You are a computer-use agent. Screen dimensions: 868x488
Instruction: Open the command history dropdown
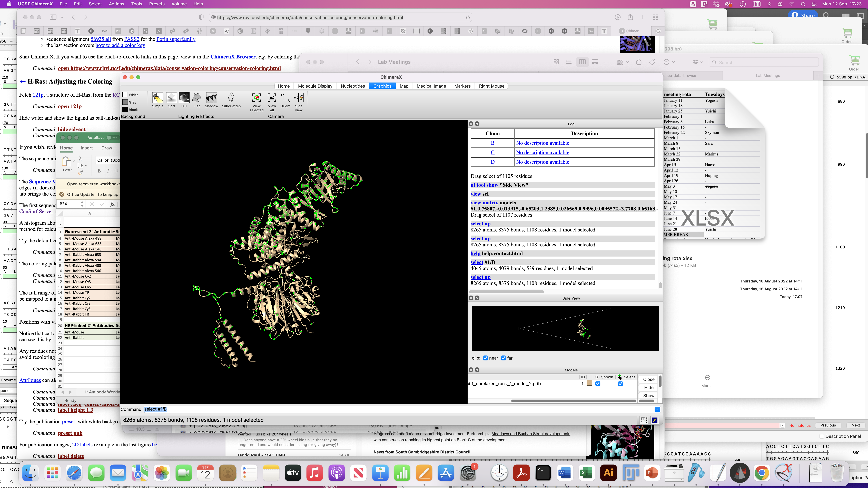pyautogui.click(x=657, y=409)
